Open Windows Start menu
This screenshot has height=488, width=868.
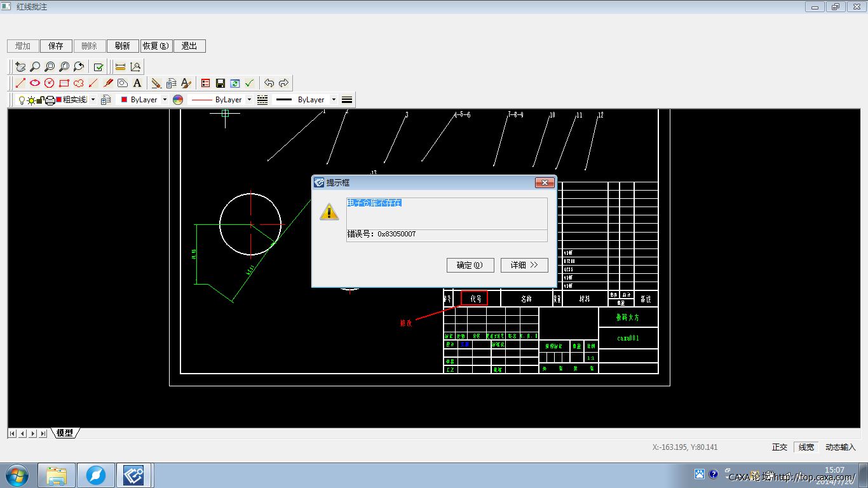17,475
